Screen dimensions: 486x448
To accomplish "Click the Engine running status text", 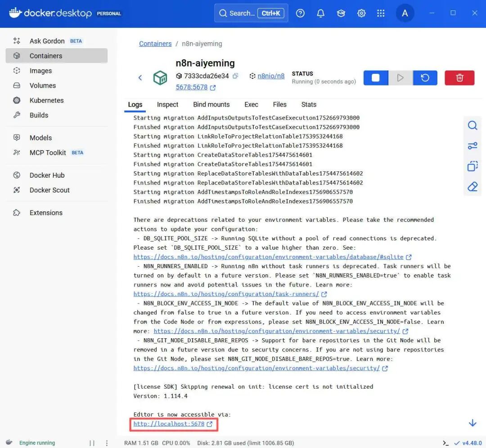I will tap(37, 443).
